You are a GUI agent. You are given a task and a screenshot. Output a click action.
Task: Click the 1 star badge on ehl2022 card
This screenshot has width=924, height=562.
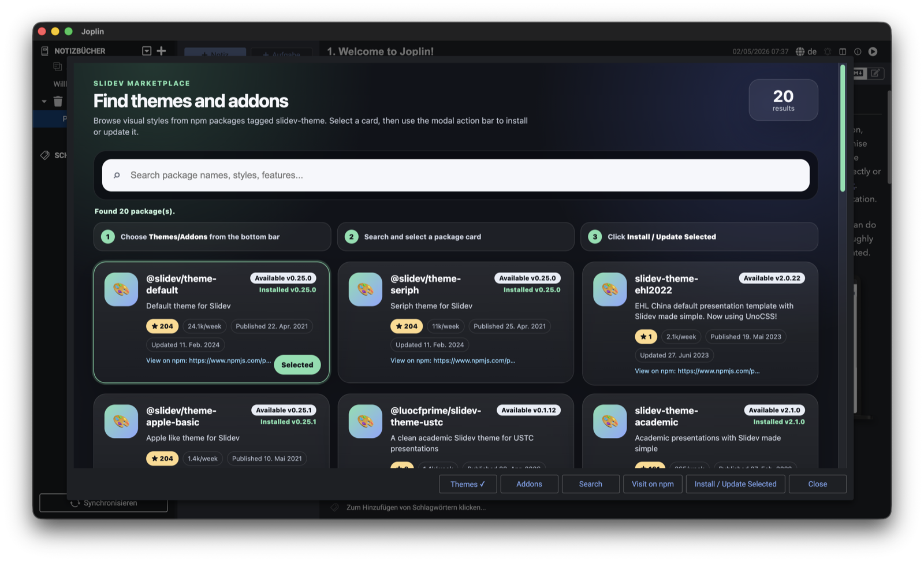point(646,337)
